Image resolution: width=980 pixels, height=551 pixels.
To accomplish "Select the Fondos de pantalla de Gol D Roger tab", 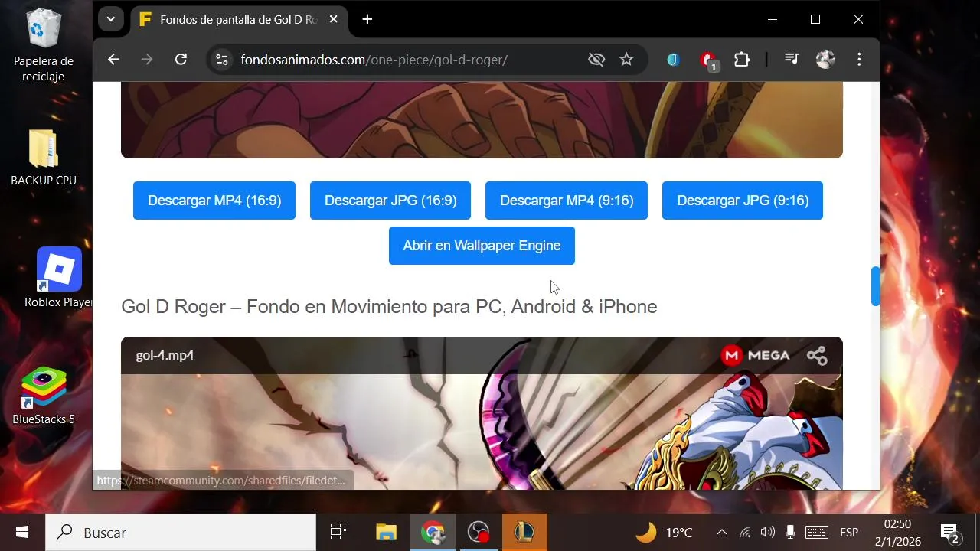I will (x=237, y=20).
